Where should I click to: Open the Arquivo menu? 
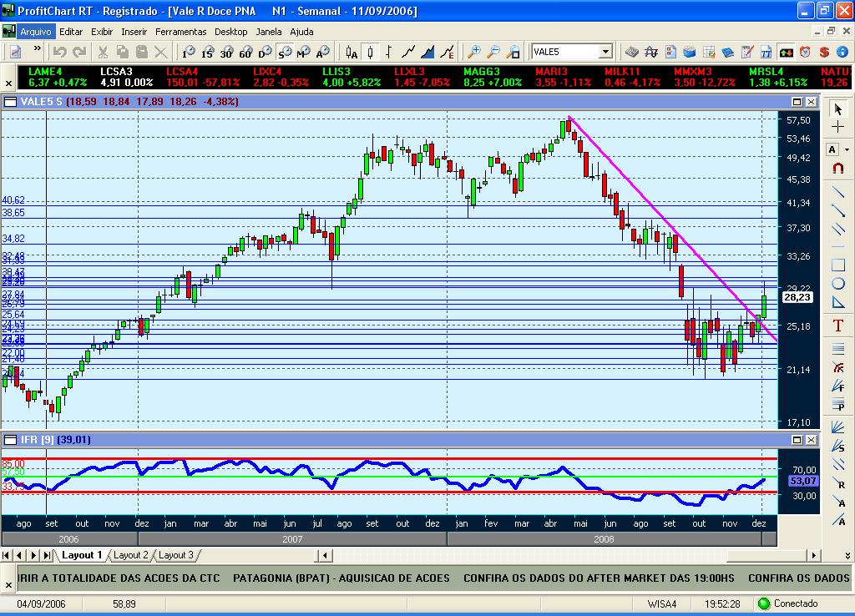[x=35, y=32]
